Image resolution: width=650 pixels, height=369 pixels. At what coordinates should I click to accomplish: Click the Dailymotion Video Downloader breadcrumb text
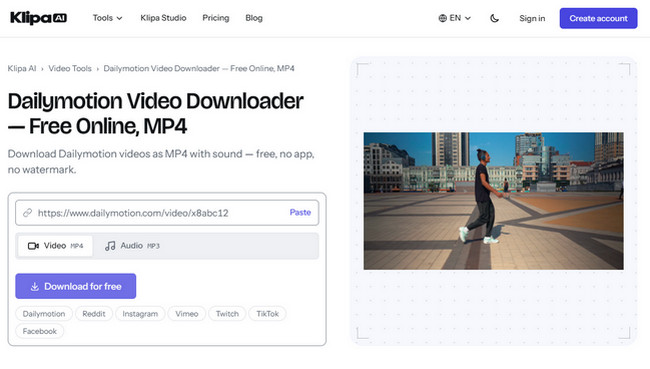199,68
